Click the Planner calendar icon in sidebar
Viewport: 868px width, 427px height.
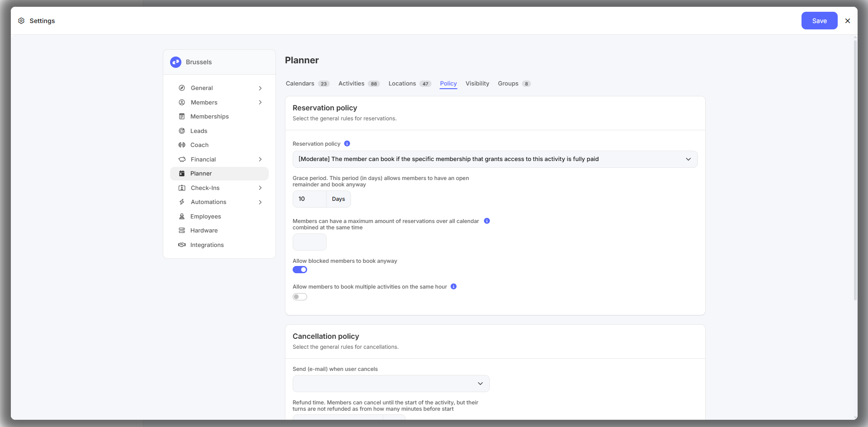tap(182, 173)
